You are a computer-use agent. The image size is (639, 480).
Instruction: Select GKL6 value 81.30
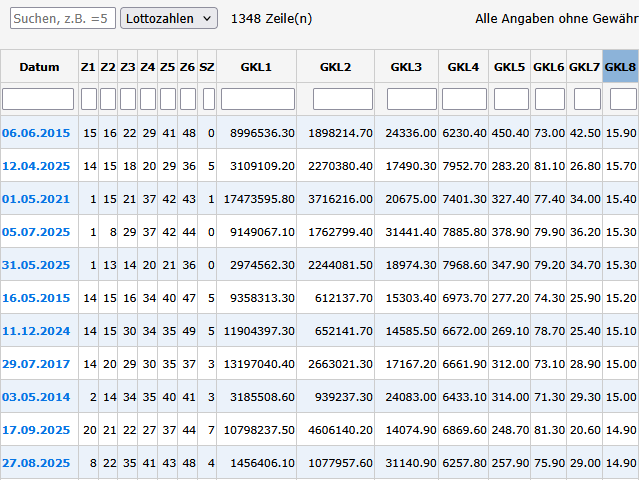pyautogui.click(x=550, y=430)
